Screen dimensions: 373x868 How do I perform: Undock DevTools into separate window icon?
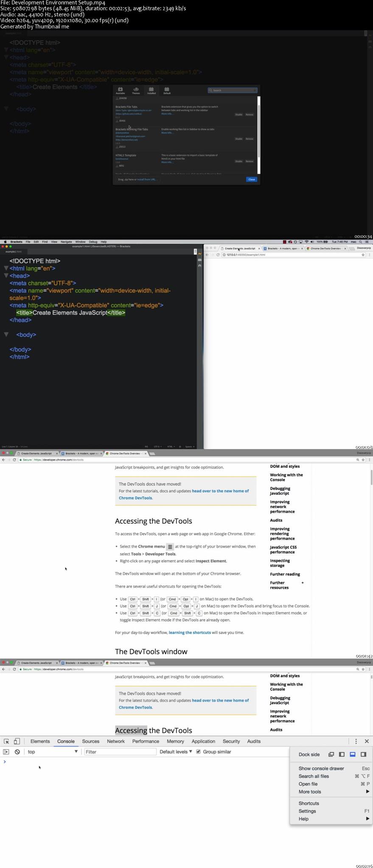(x=331, y=754)
